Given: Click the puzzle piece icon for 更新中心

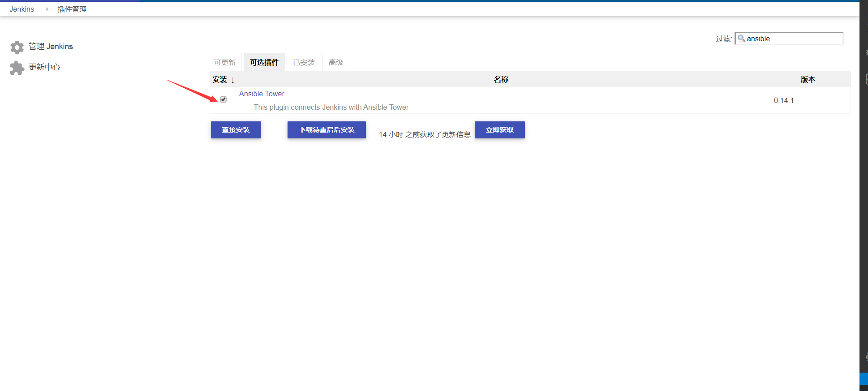Looking at the screenshot, I should (17, 68).
